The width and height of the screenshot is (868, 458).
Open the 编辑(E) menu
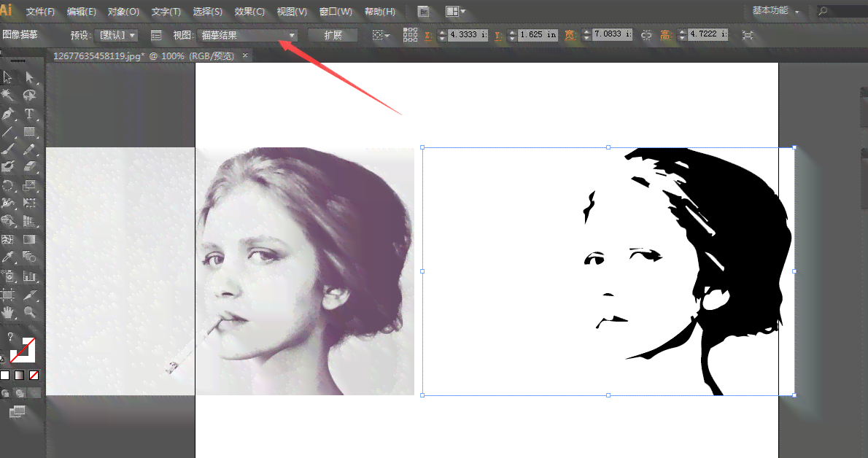click(x=82, y=11)
